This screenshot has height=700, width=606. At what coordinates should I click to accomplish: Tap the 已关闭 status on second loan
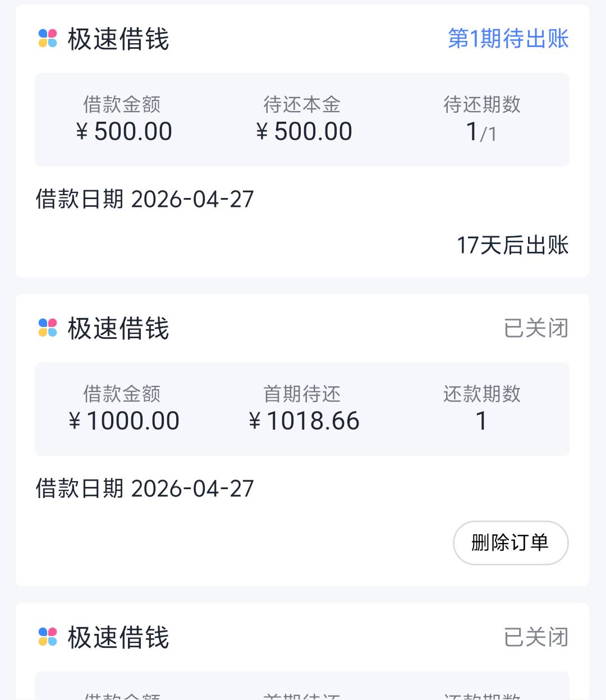tap(536, 328)
